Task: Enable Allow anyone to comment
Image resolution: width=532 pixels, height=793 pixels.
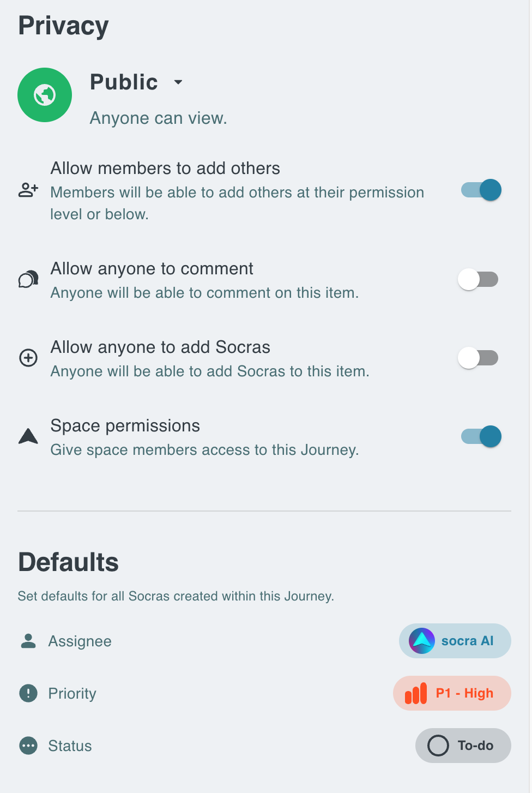Action: [x=478, y=279]
